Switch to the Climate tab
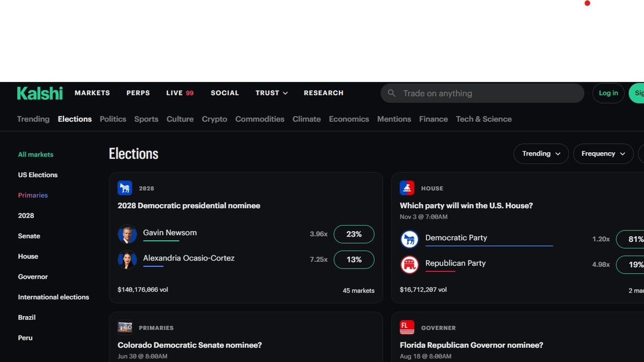Screen dimensions: 644x362 (306, 119)
